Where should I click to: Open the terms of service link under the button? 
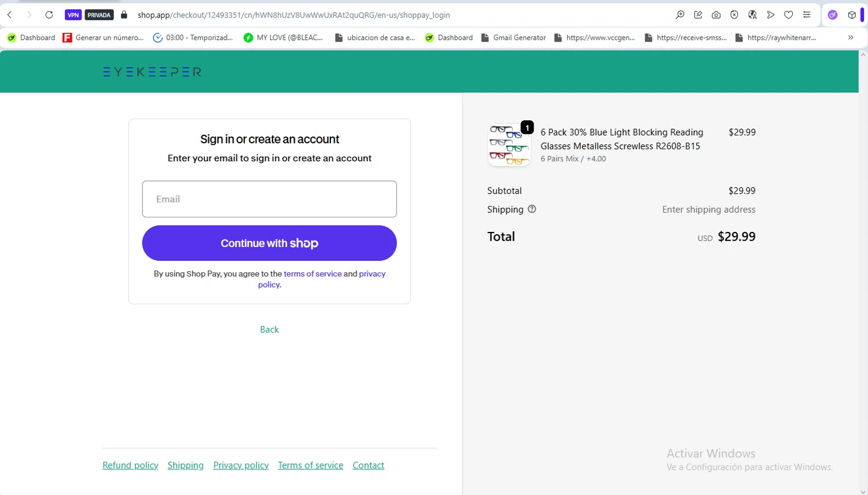(312, 274)
